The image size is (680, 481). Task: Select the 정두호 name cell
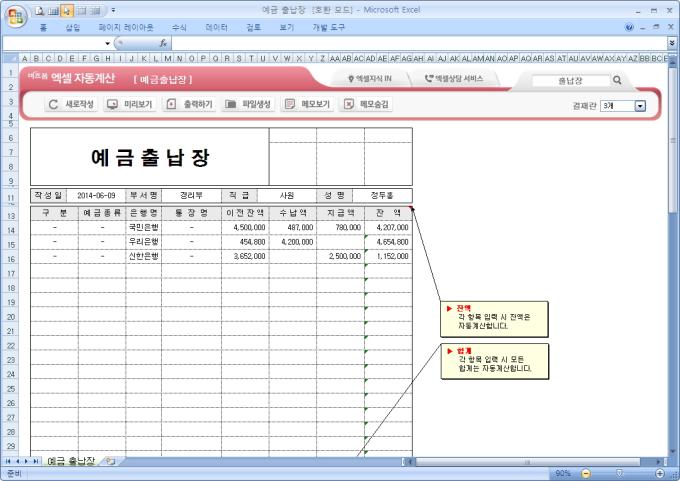382,196
